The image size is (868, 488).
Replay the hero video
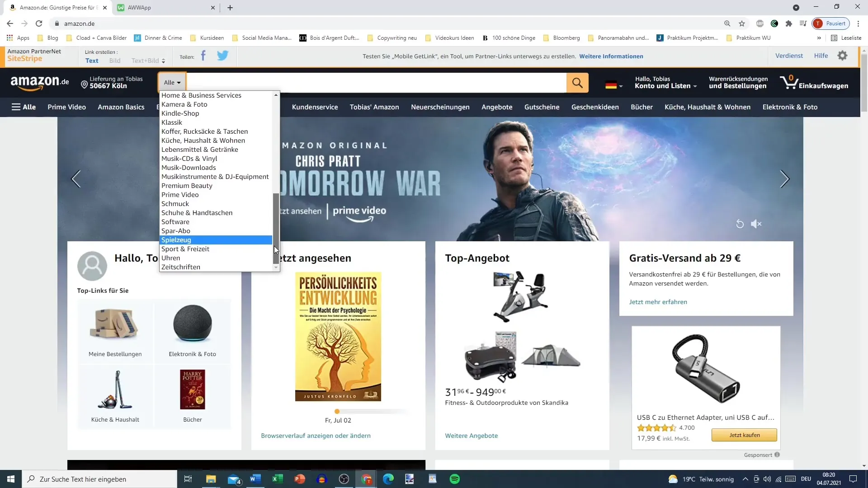pos(740,224)
